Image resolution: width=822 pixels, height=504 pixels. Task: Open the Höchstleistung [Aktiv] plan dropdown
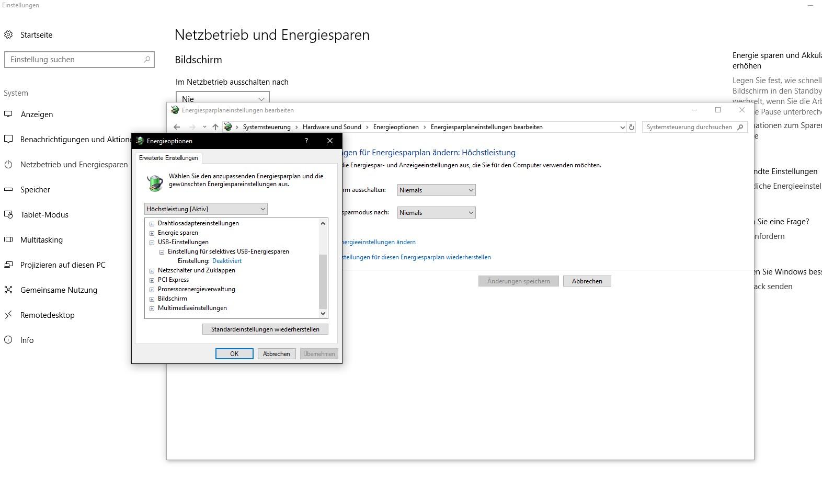pos(206,209)
